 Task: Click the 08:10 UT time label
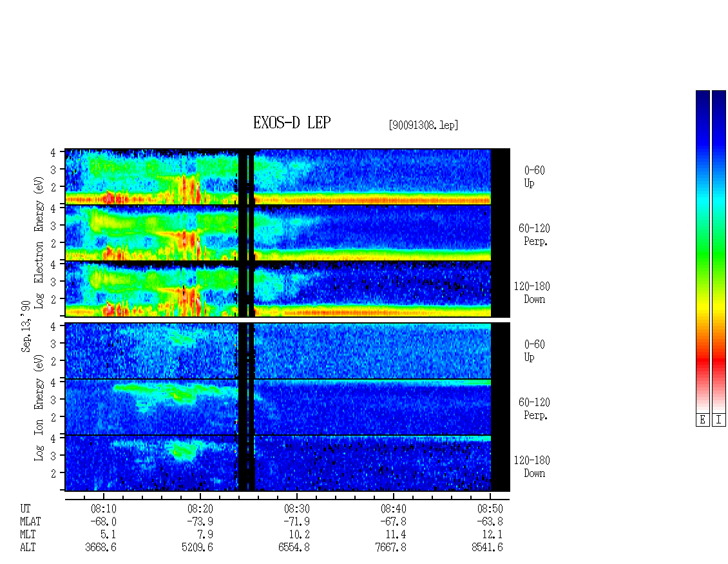coord(104,509)
